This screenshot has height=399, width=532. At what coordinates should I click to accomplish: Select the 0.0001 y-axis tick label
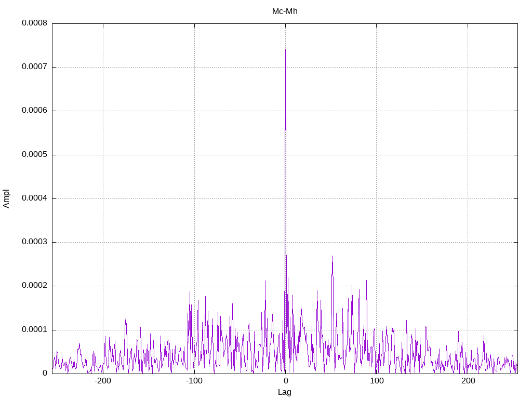click(34, 330)
